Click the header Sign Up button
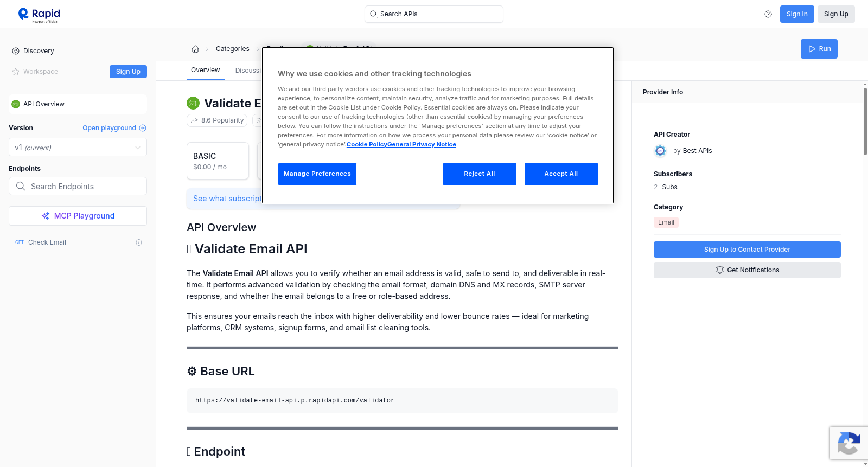 pyautogui.click(x=836, y=14)
